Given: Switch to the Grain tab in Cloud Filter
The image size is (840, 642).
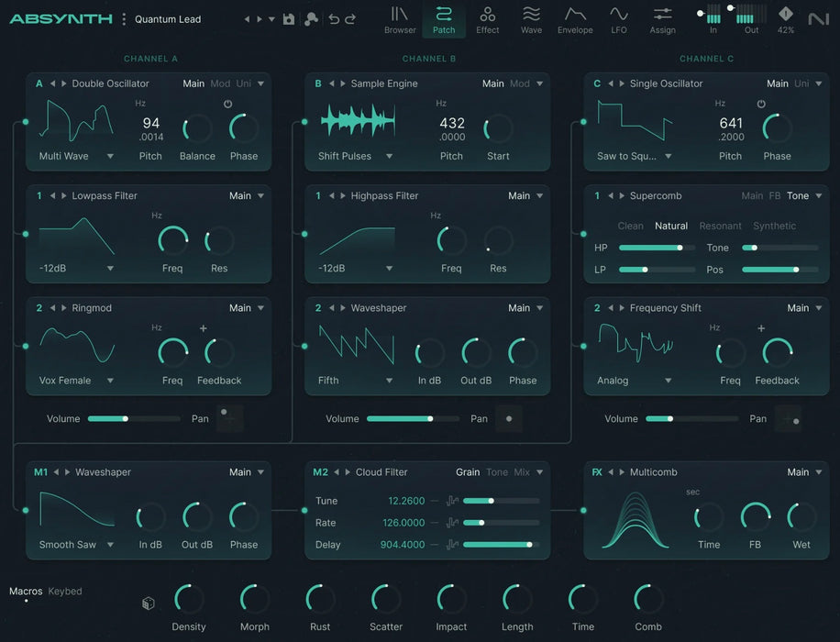Looking at the screenshot, I should pyautogui.click(x=468, y=471).
